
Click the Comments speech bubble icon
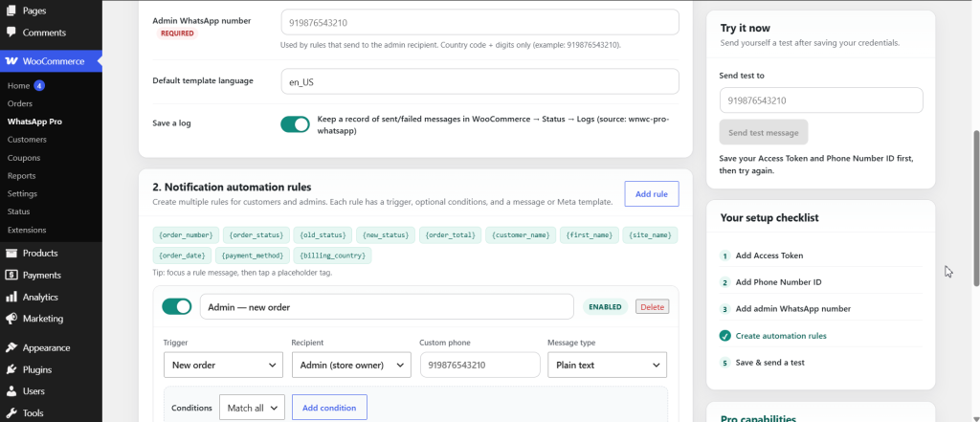coord(11,33)
